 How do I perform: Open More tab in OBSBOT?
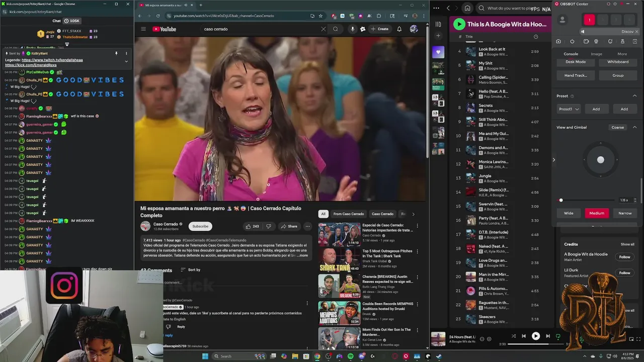pos(622,54)
